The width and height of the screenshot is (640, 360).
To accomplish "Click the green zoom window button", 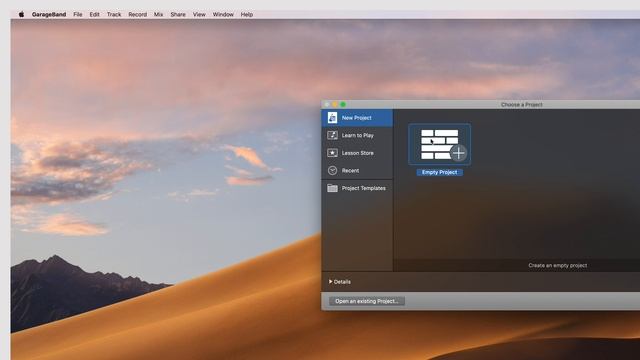I will click(343, 104).
